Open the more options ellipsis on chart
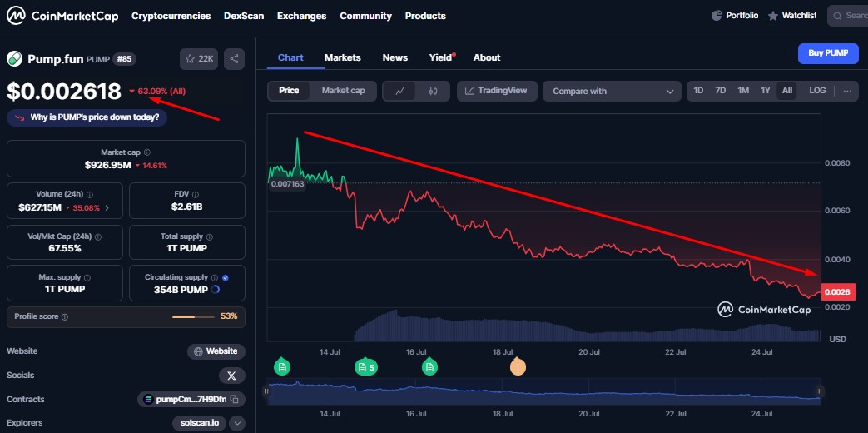This screenshot has height=433, width=868. tap(847, 91)
